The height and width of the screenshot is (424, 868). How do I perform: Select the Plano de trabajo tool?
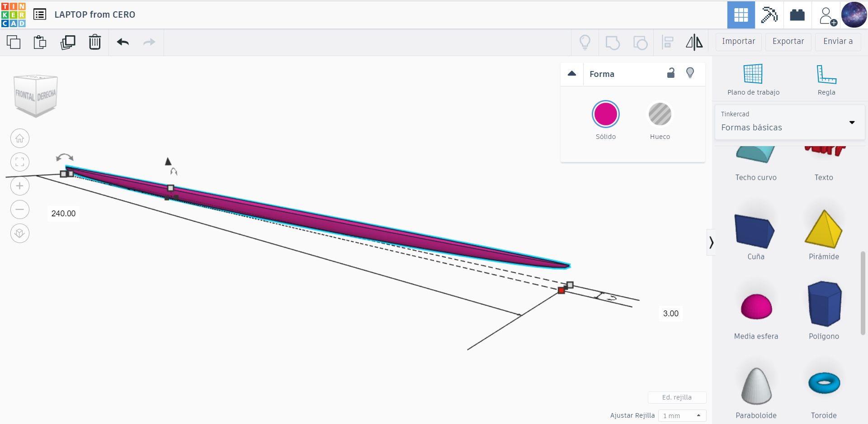753,80
